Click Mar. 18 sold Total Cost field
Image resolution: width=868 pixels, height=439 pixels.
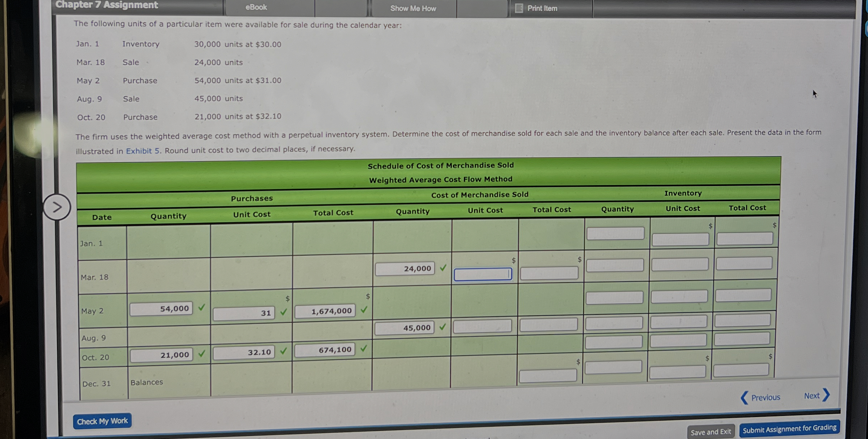(549, 273)
